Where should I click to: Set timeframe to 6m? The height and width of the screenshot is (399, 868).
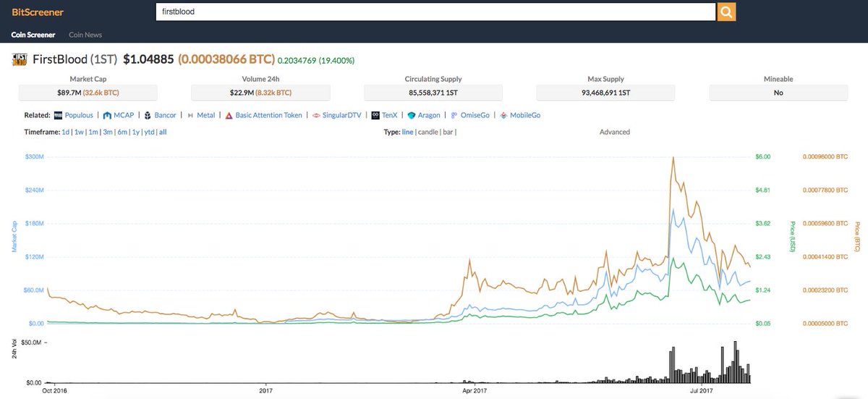pyautogui.click(x=122, y=133)
